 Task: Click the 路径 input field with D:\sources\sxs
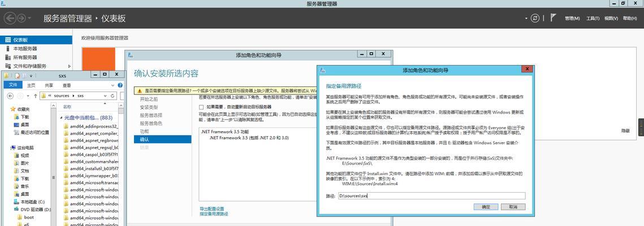pos(431,196)
